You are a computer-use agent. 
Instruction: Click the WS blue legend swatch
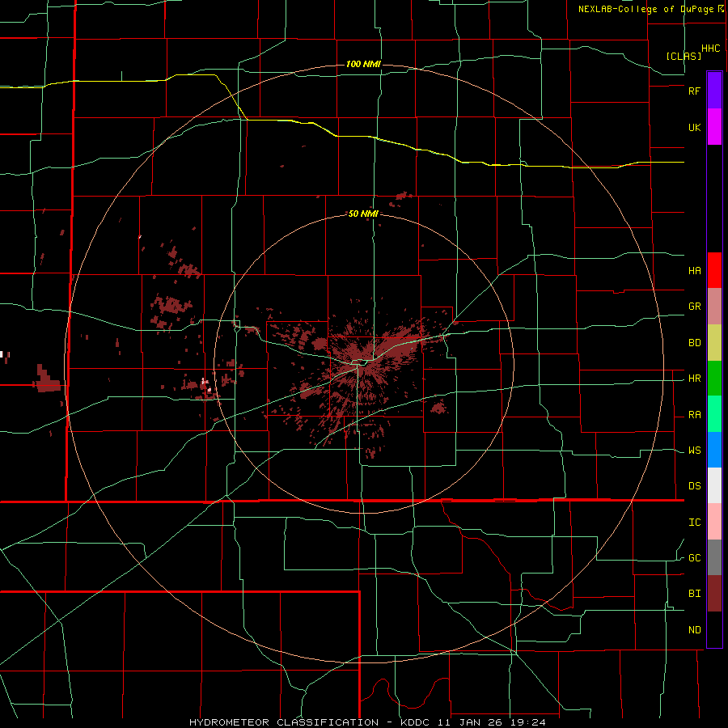pyautogui.click(x=714, y=450)
